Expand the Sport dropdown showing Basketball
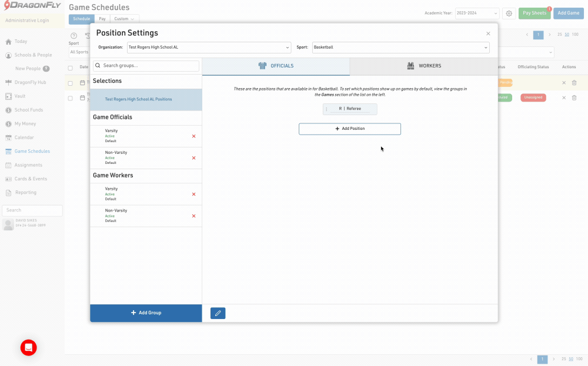 click(x=400, y=47)
